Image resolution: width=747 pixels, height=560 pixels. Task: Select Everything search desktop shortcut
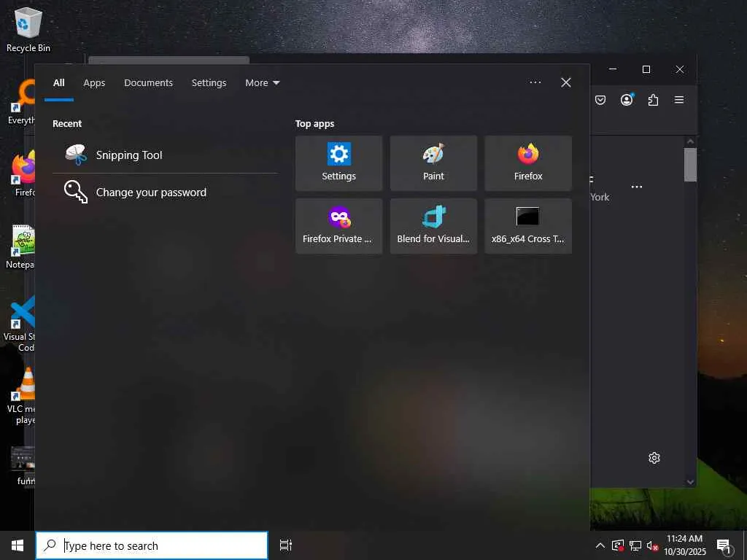click(x=23, y=102)
